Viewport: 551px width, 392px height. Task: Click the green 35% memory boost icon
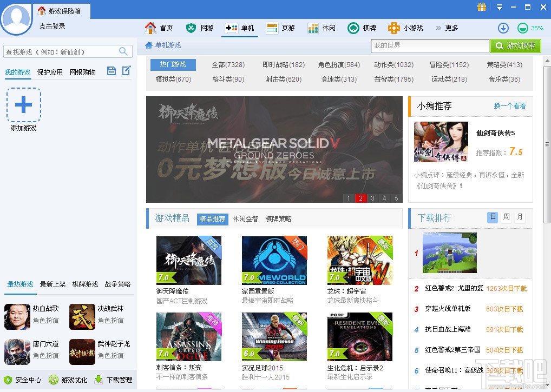[x=523, y=28]
